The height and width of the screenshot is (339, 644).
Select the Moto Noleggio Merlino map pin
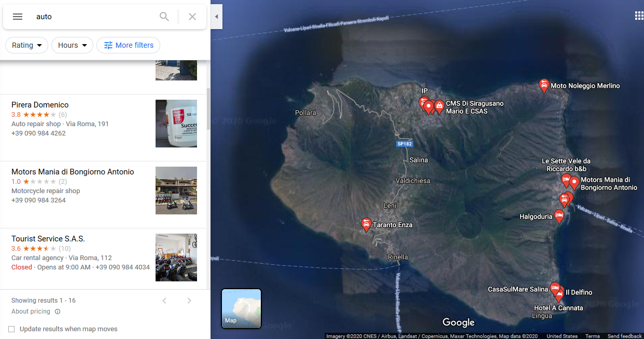[544, 86]
